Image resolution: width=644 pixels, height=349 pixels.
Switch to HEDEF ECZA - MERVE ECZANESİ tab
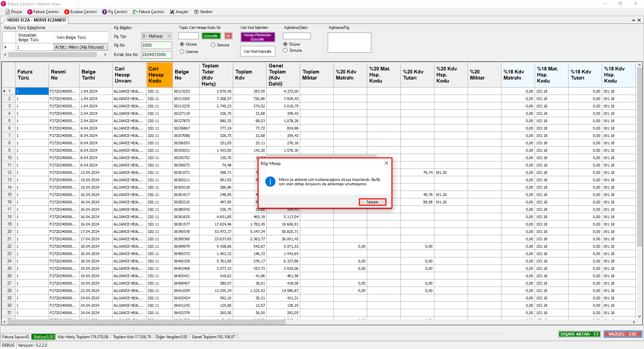click(x=36, y=20)
